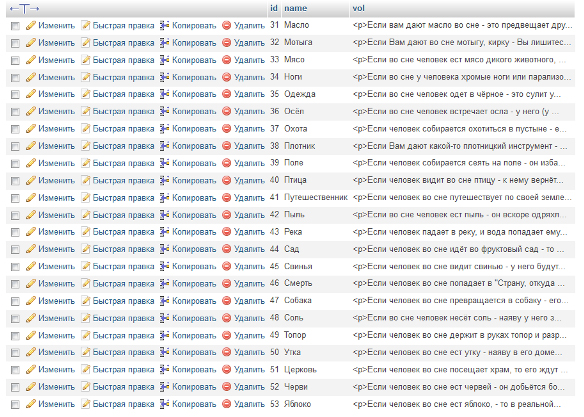Click the quick edit icon for row 49 Топор

pyautogui.click(x=86, y=335)
